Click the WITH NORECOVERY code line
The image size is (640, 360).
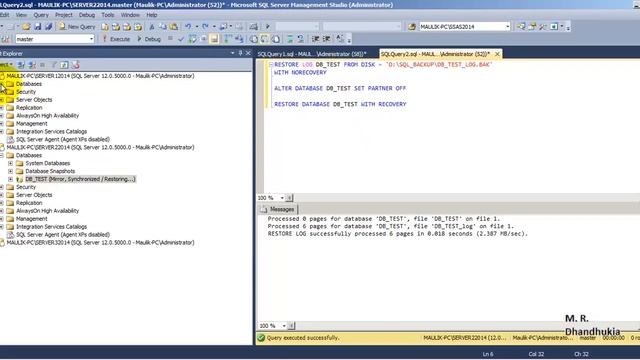click(300, 72)
